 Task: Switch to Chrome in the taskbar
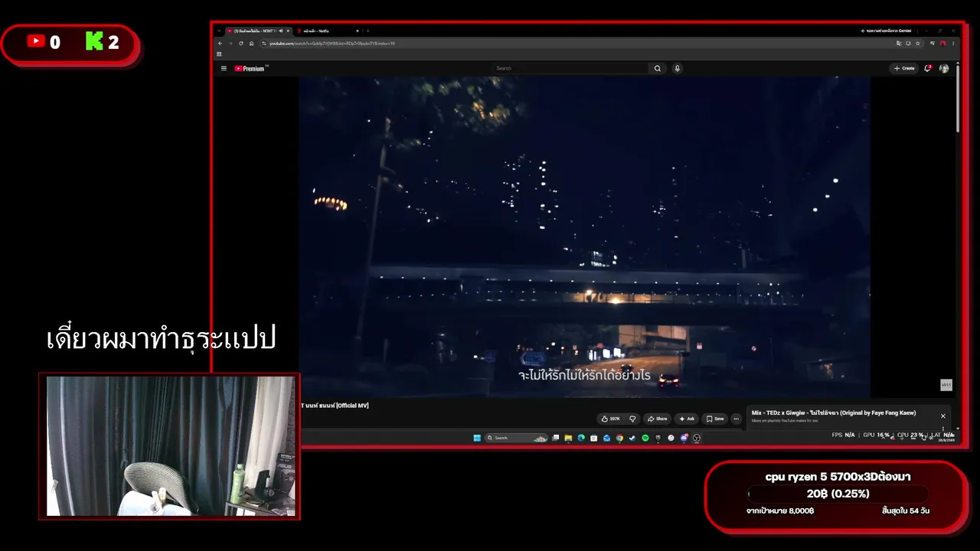(x=619, y=438)
